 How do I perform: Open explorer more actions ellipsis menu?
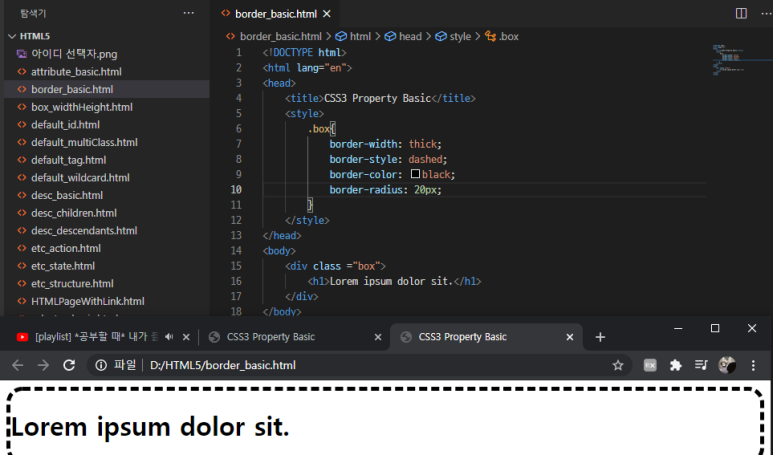point(188,13)
